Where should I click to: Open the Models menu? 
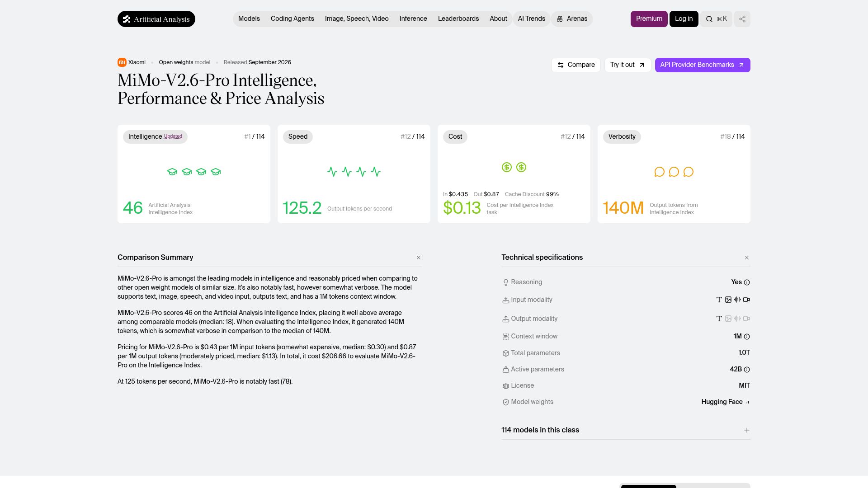click(x=249, y=19)
